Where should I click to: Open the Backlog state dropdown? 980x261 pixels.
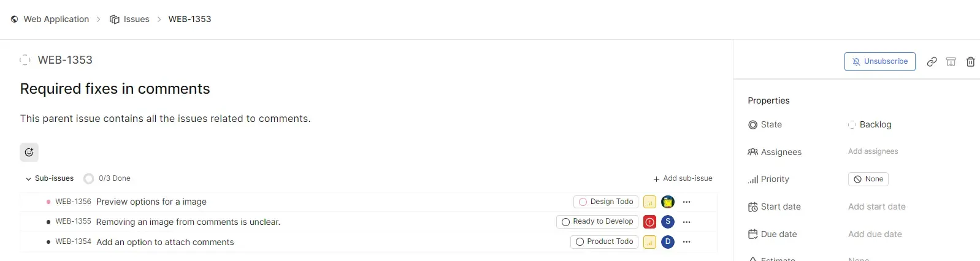point(870,124)
